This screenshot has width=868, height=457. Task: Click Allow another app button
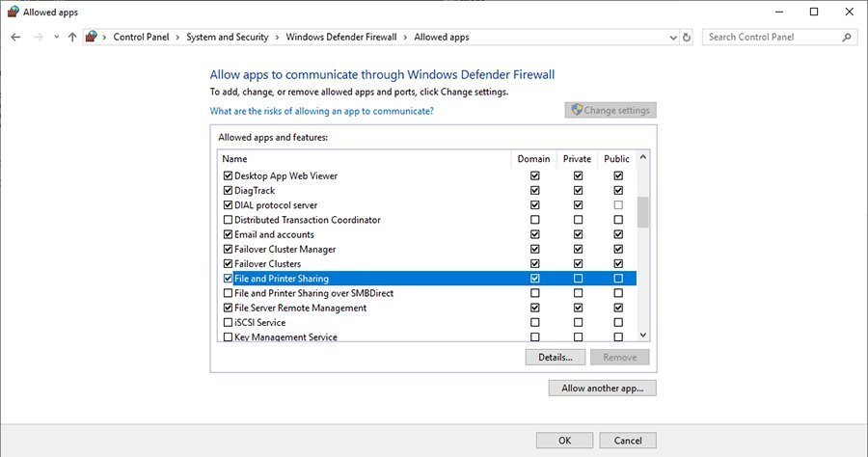(x=602, y=388)
